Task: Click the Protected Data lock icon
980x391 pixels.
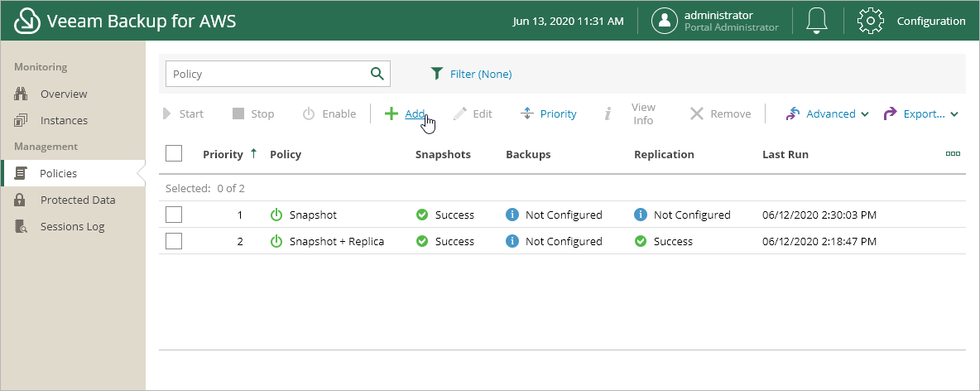Action: 20,200
